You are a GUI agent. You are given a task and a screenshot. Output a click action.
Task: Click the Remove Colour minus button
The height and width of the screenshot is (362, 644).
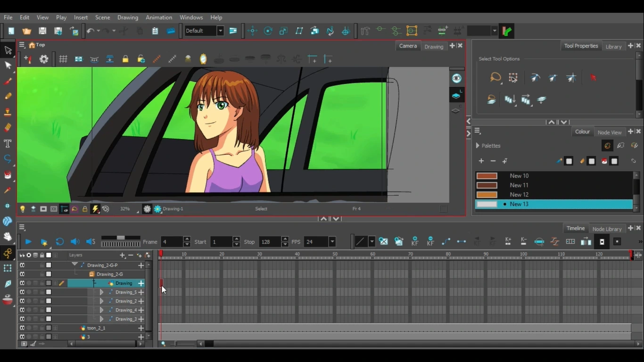point(493,161)
